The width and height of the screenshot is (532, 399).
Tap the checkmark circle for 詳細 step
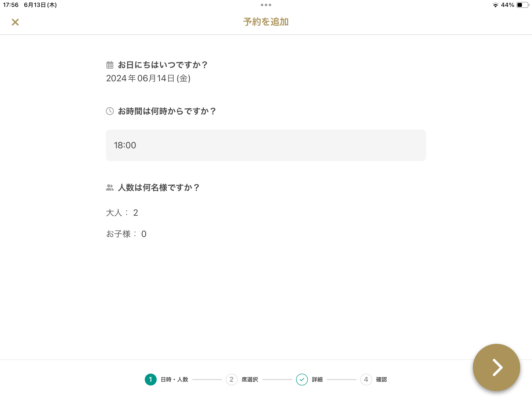(302, 380)
